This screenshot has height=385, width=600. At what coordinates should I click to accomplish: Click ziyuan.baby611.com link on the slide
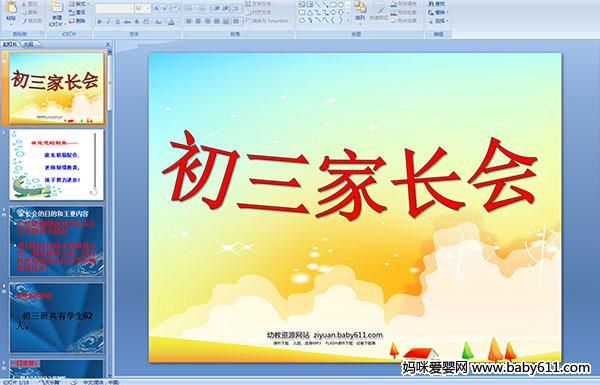tap(348, 335)
